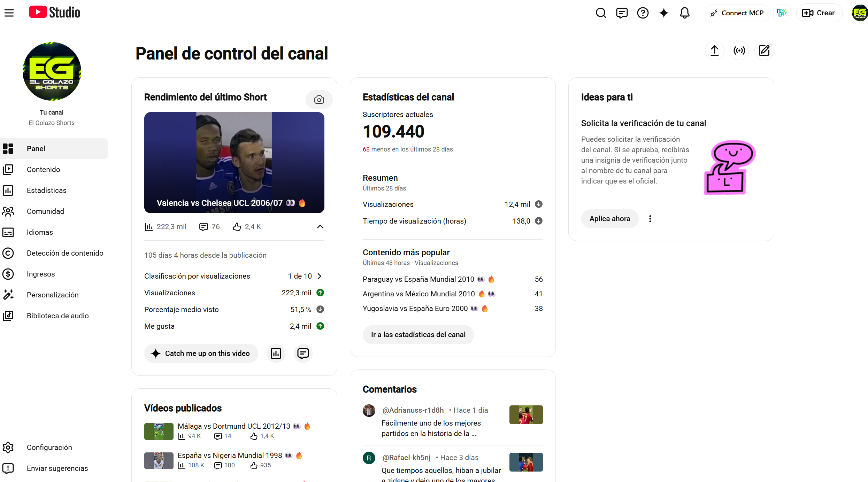Click the 76 comments count on Short
The height and width of the screenshot is (482, 868).
pos(210,227)
